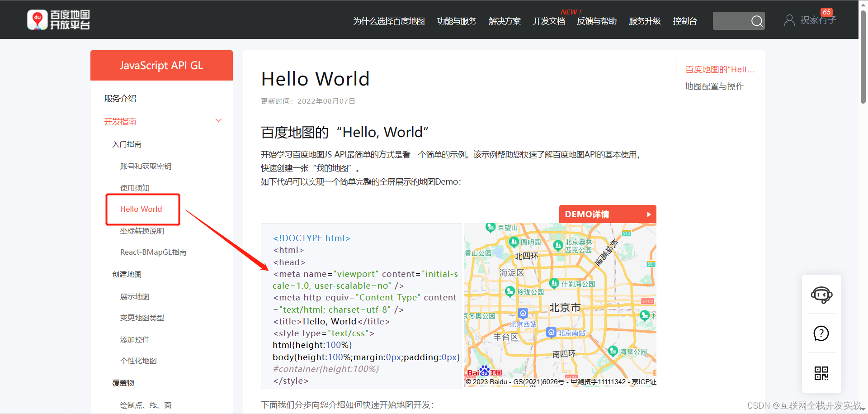
Task: Click the scrollbar down arrow
Action: (863, 409)
